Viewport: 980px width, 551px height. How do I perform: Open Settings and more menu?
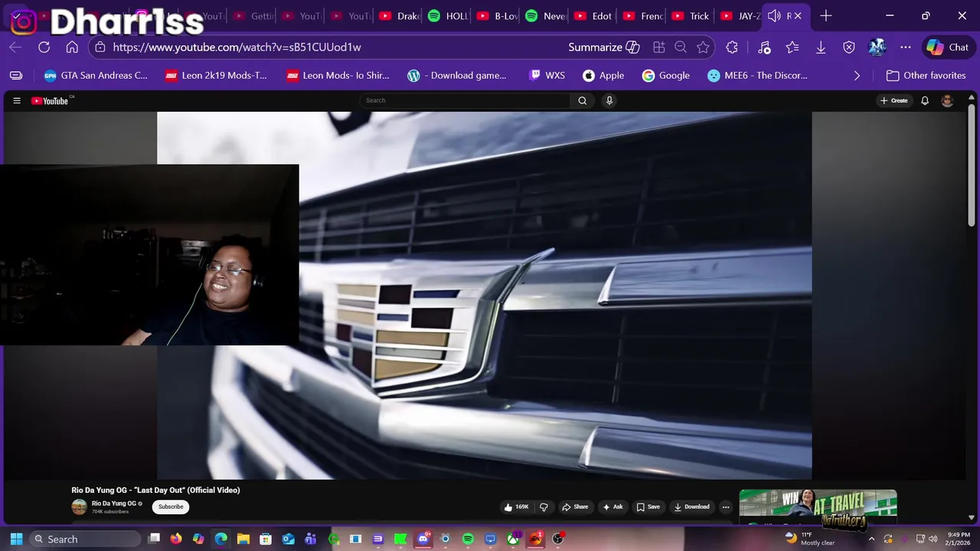click(x=906, y=47)
